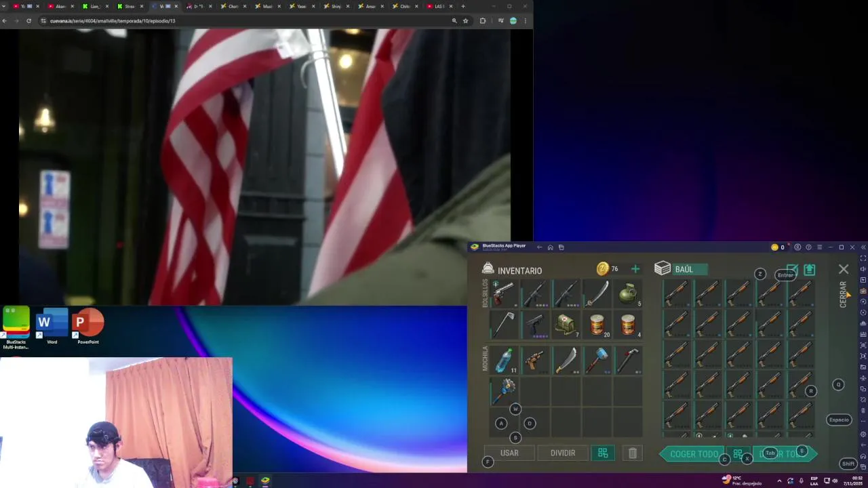Open a new Chrome tab
The image size is (868, 488).
click(463, 6)
